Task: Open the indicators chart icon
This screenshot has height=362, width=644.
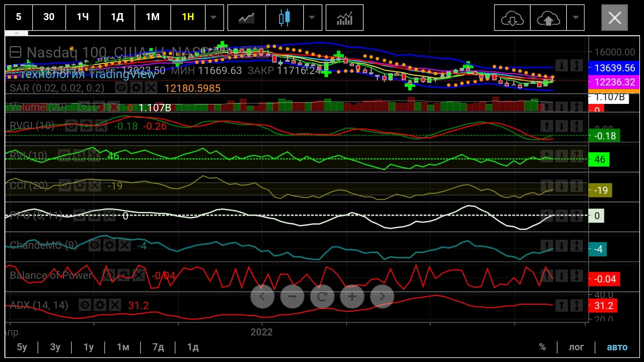Action: [344, 18]
